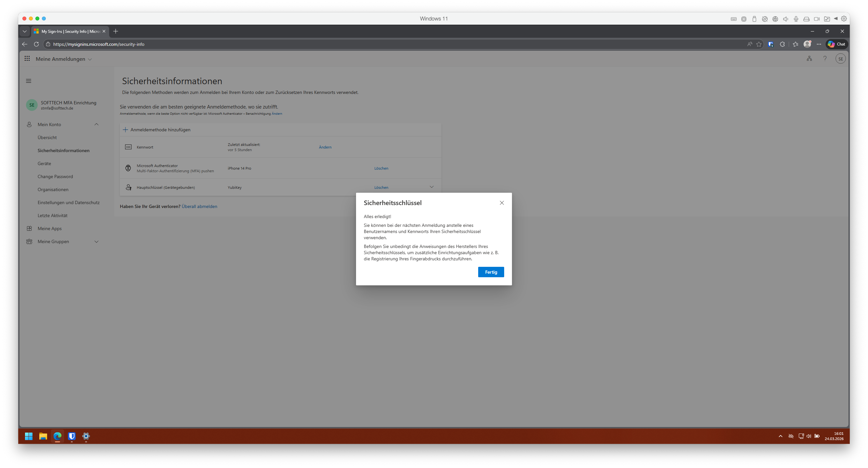This screenshot has width=868, height=468.
Task: View site information via the lock icon
Action: (48, 44)
